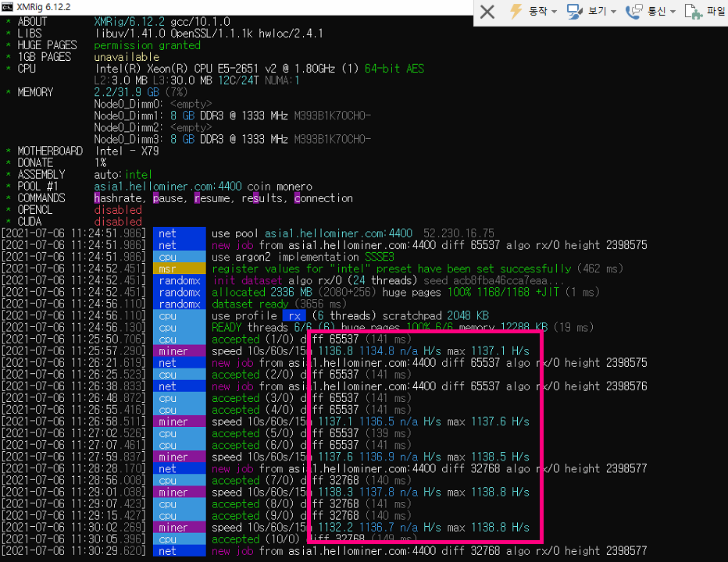The width and height of the screenshot is (728, 562).
Task: Click the highlighted 'rx' profile label
Action: 294,315
